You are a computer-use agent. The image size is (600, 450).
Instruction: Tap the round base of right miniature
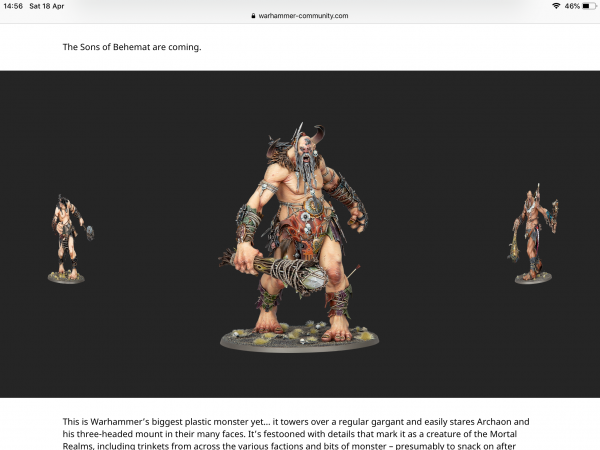pos(533,278)
